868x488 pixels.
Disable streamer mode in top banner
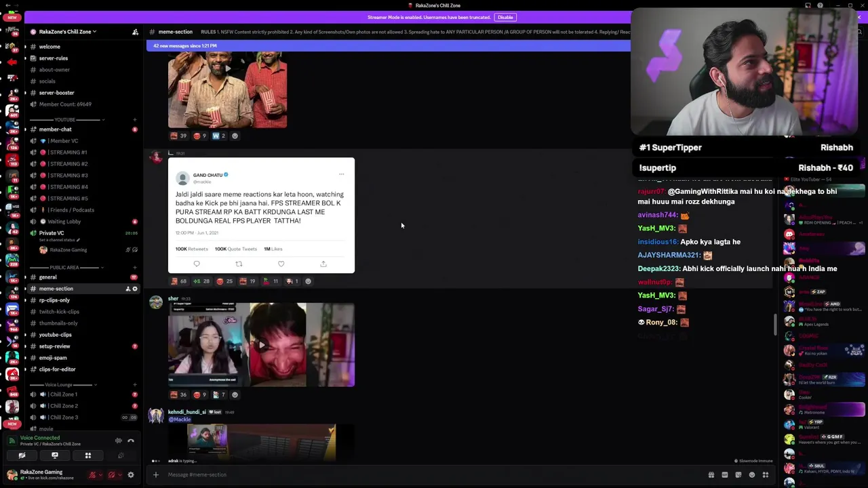505,17
